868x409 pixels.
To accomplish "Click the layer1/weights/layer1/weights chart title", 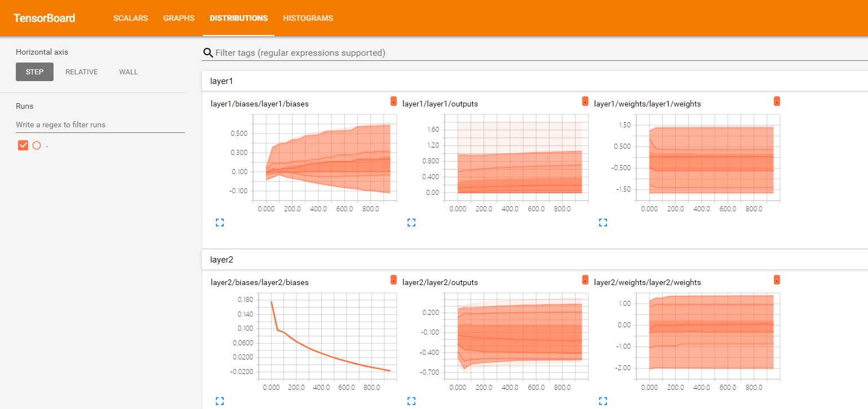I will click(648, 104).
